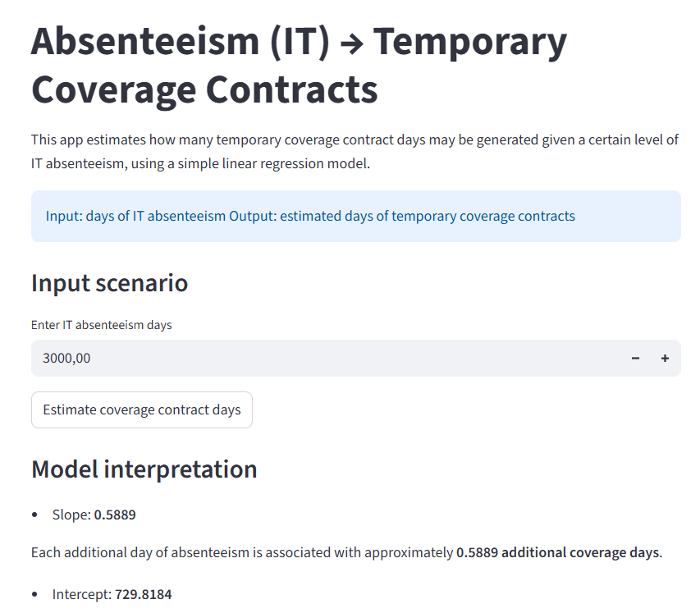Click the Intercept bullet list item
The image size is (700, 613).
[112, 594]
